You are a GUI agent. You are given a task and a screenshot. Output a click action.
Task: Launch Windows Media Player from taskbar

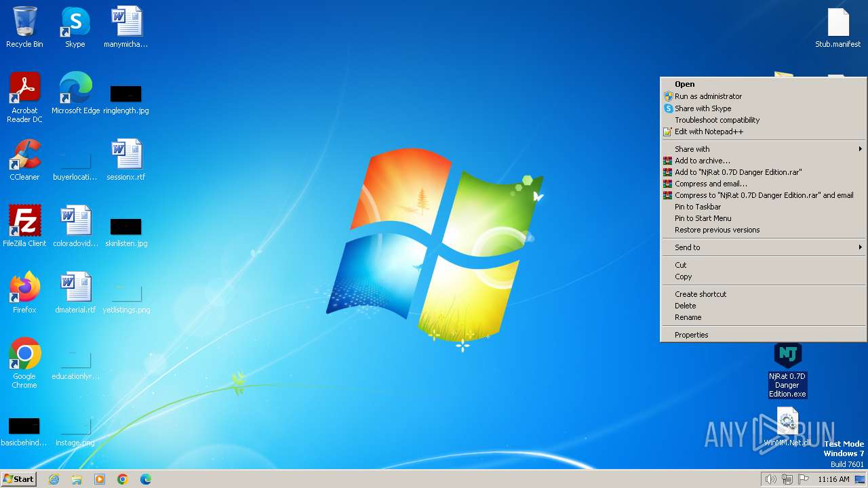[x=100, y=479]
